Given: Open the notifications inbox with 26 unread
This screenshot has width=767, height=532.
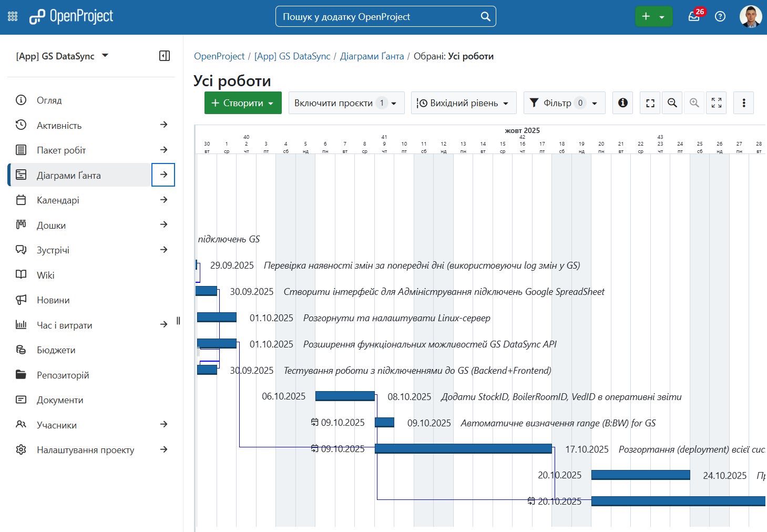Looking at the screenshot, I should [x=694, y=16].
